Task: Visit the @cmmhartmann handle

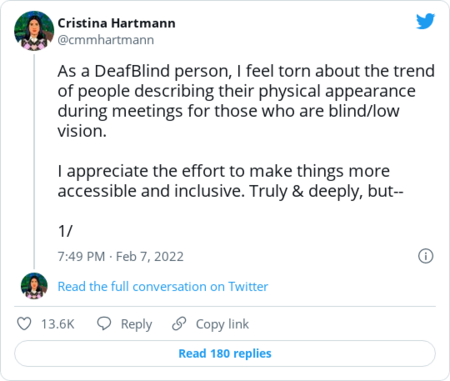Action: pyautogui.click(x=106, y=40)
